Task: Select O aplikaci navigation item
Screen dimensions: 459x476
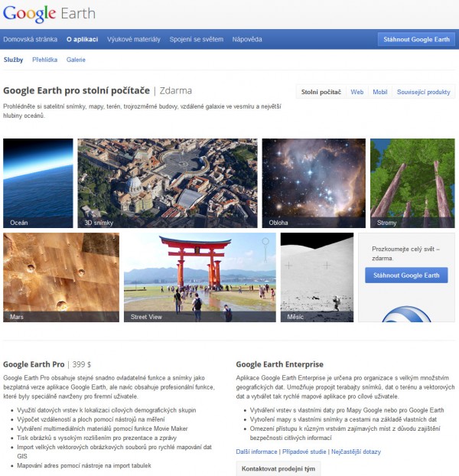Action: coord(82,39)
